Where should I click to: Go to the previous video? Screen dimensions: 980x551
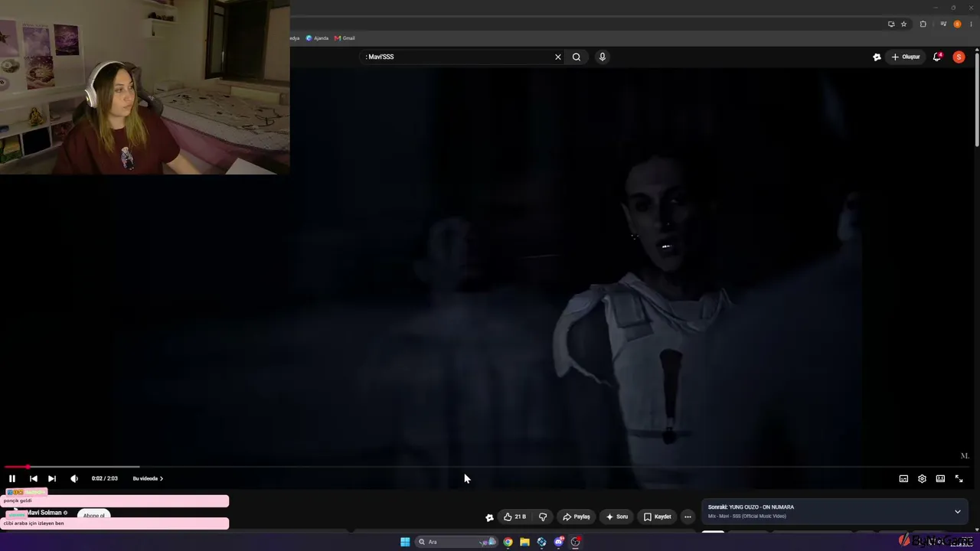[x=33, y=478]
